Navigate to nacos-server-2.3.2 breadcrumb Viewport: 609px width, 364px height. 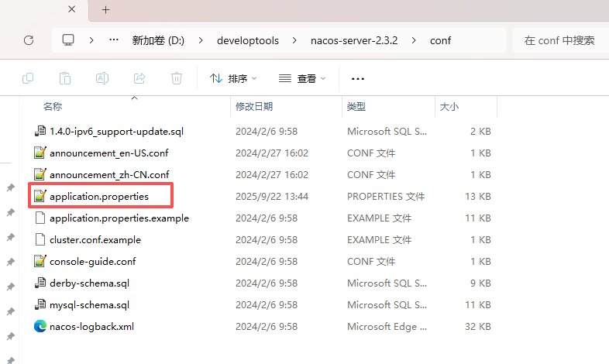[354, 40]
